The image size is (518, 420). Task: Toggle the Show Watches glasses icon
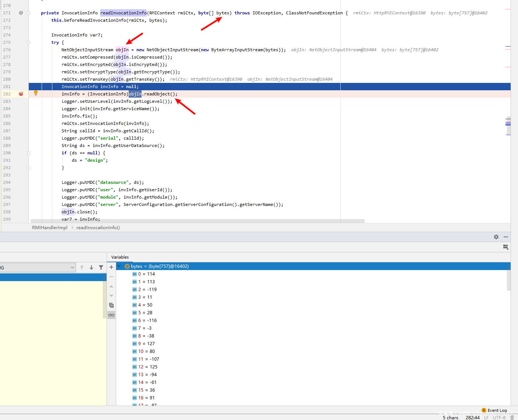(x=111, y=315)
